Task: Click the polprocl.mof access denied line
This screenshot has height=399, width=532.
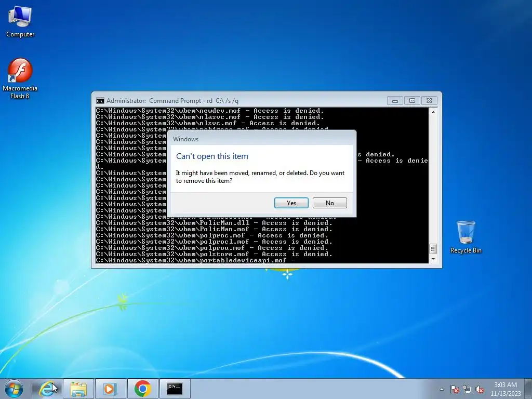Action: click(214, 242)
